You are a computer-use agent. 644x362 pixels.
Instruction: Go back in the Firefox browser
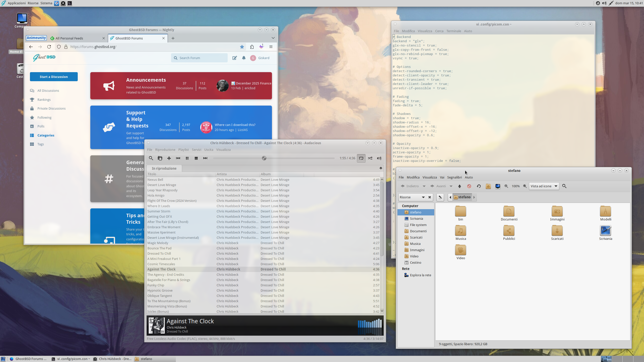tap(31, 47)
